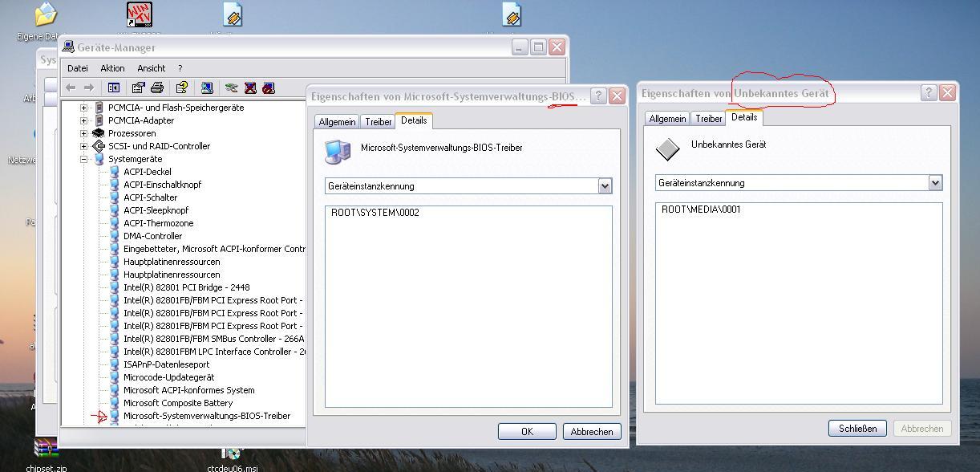Select Microsoft ACPI-konformes System item
This screenshot has width=980, height=472.
click(188, 390)
